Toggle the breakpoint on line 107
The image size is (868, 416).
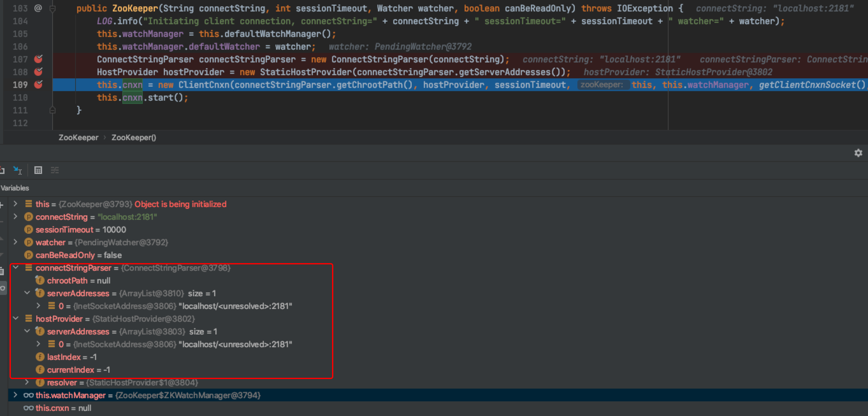coord(39,59)
